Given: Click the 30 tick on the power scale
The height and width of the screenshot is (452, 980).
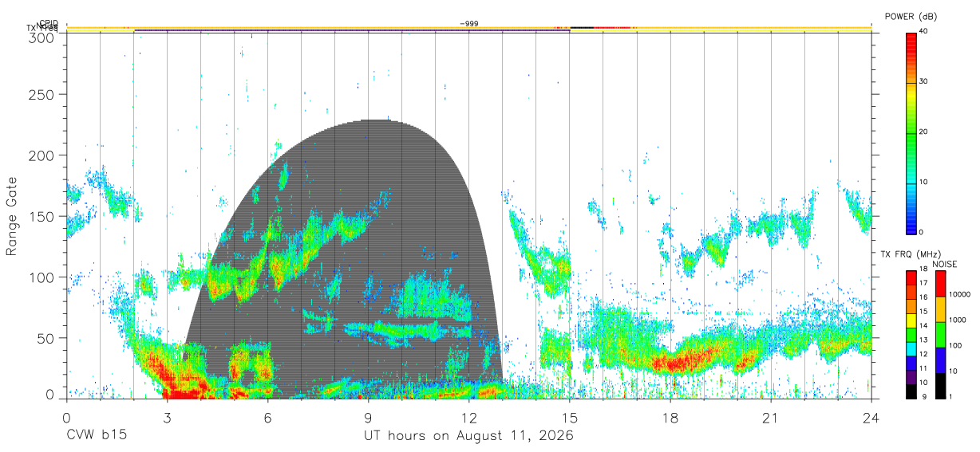Looking at the screenshot, I should click(923, 82).
